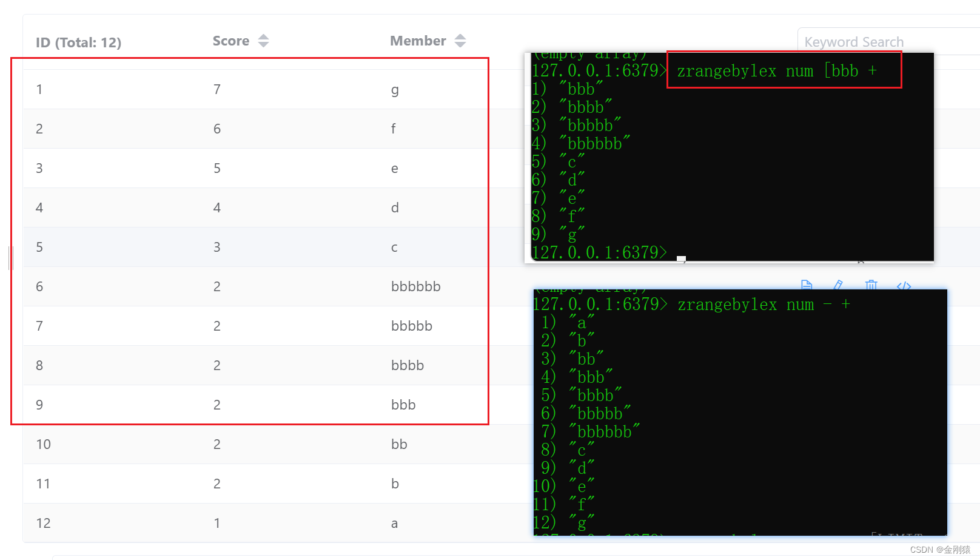
Task: Click score value 1 in row 12
Action: [x=216, y=523]
